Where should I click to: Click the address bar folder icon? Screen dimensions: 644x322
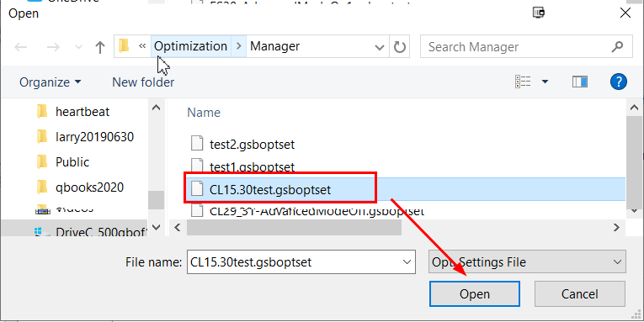click(x=124, y=46)
